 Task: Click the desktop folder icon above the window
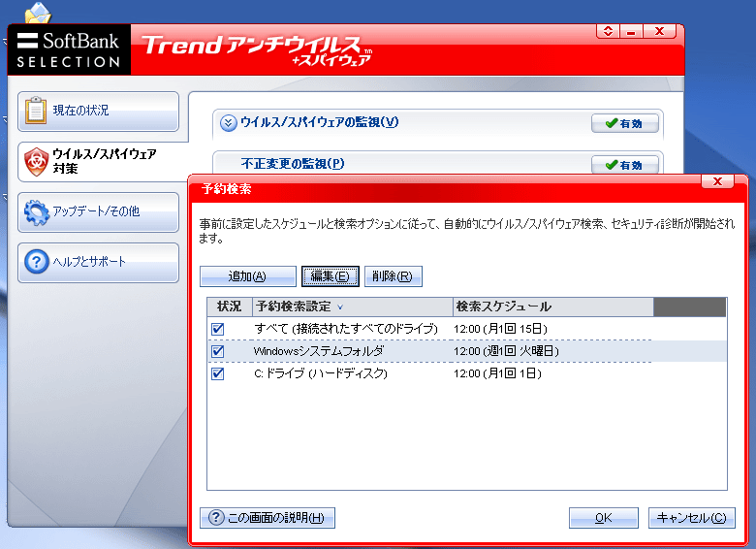tap(38, 13)
